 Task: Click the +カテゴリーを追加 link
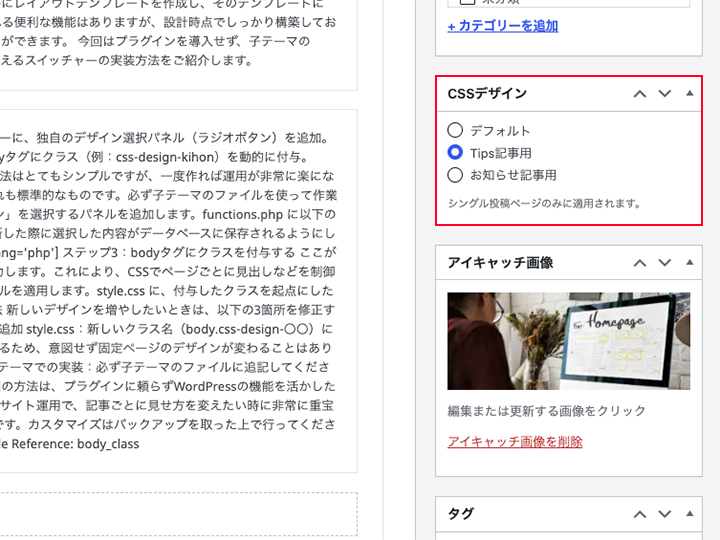point(503,26)
